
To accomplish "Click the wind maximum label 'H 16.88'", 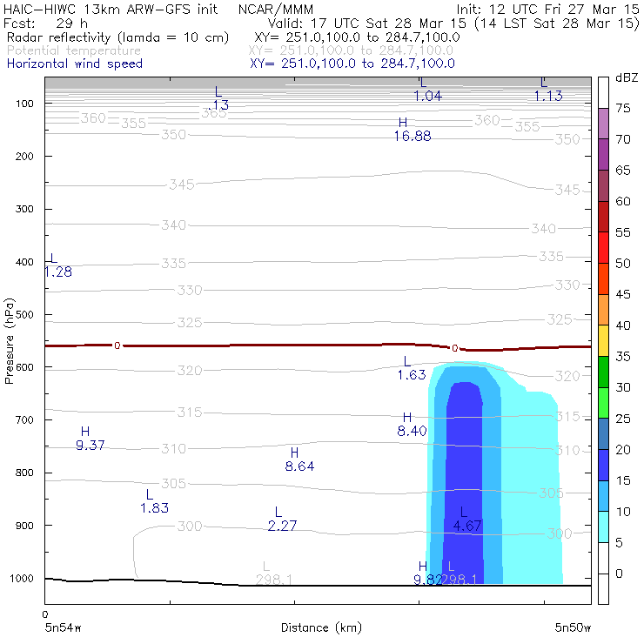I will [x=412, y=130].
